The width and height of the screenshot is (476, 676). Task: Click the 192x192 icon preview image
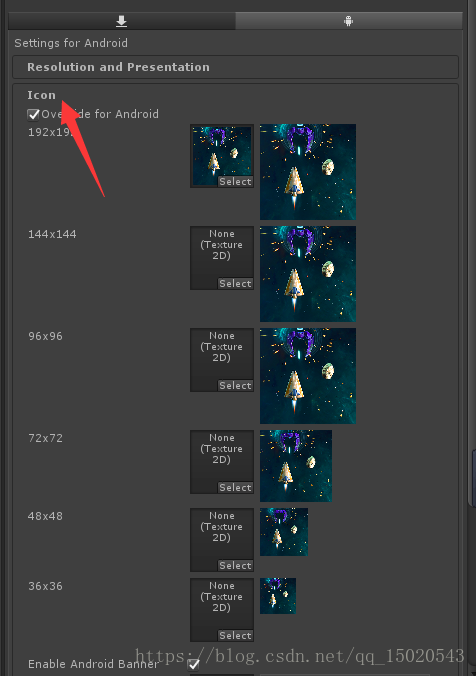click(308, 172)
